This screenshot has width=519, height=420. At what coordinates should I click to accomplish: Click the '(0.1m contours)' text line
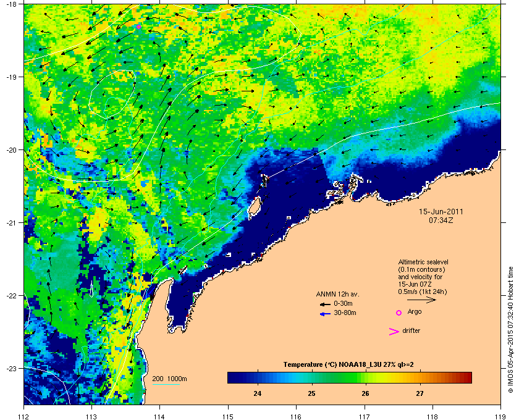click(421, 269)
